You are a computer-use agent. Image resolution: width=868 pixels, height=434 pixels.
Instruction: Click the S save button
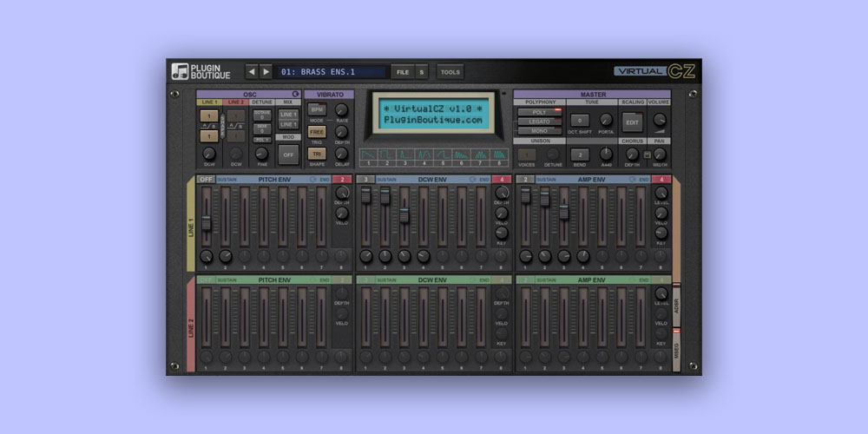tap(421, 72)
